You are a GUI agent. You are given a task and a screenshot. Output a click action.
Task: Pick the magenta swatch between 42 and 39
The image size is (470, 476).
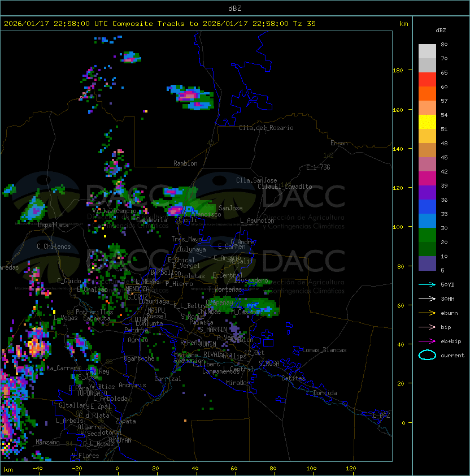[x=427, y=179]
